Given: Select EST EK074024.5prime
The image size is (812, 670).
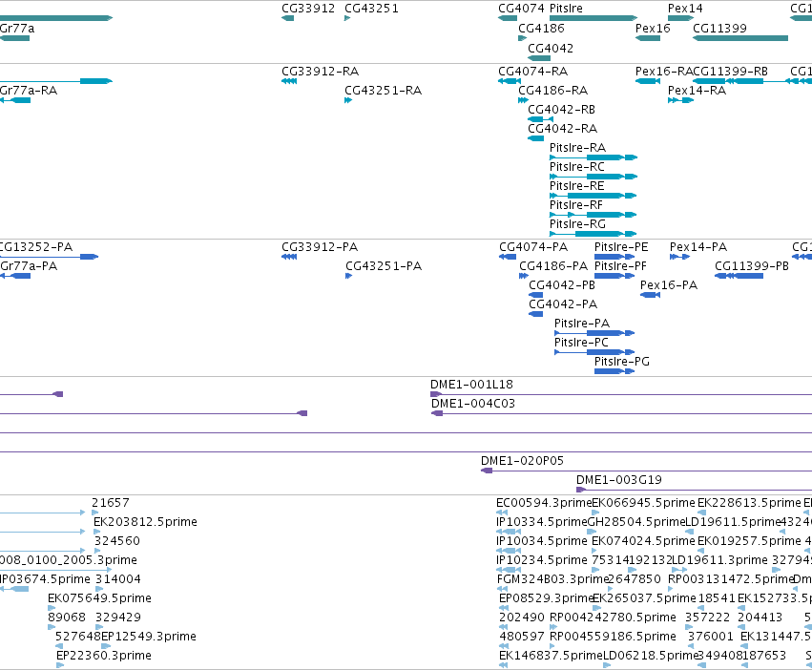Looking at the screenshot, I should coord(643,541).
